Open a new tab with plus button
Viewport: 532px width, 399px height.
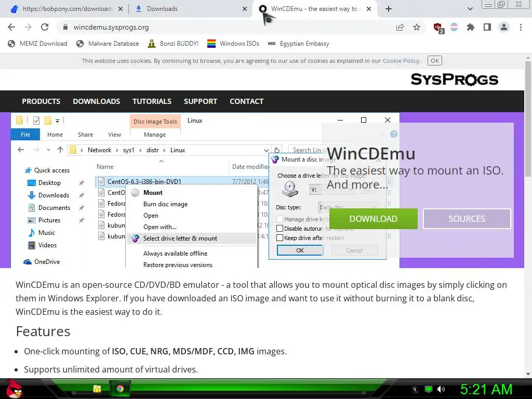pos(389,9)
